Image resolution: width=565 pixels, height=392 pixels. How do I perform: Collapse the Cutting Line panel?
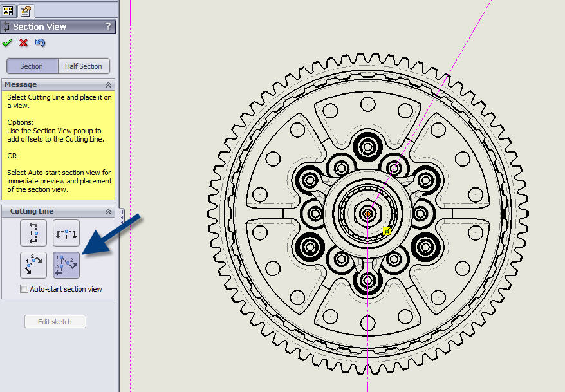pyautogui.click(x=108, y=212)
